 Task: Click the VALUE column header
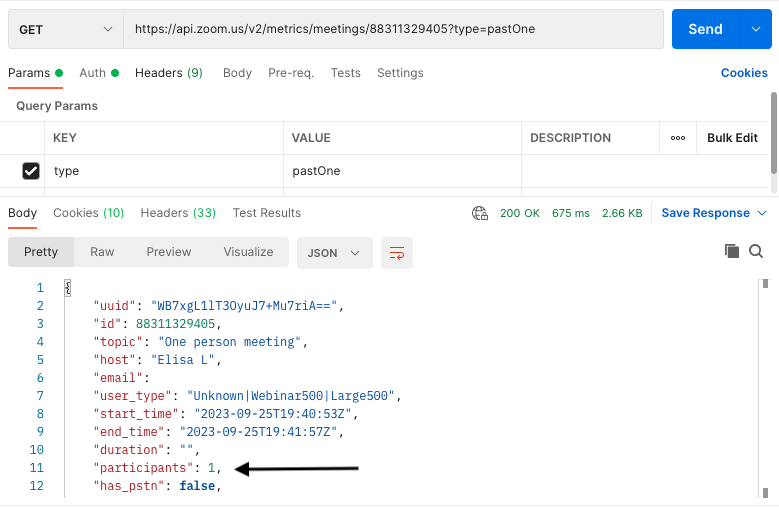point(311,138)
